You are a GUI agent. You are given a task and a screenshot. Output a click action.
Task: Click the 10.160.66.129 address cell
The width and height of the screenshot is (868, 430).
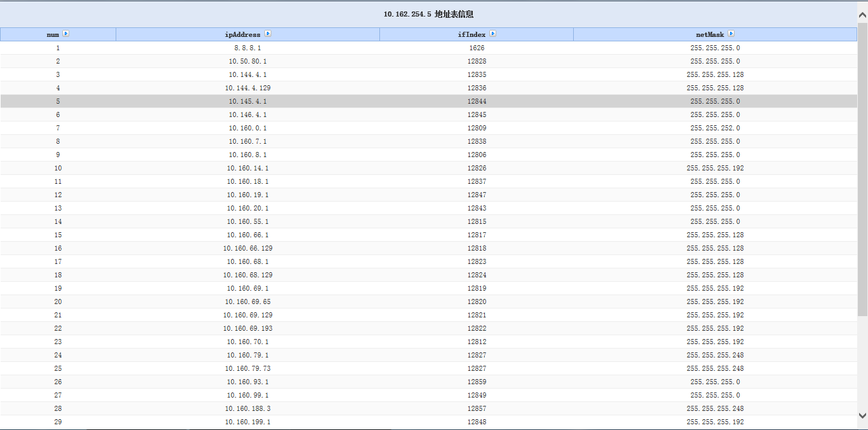(x=248, y=248)
